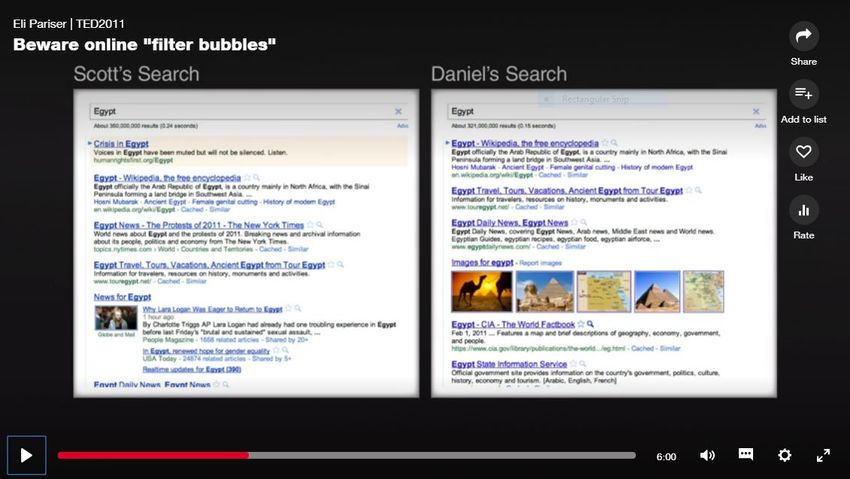850x479 pixels.
Task: Click "News for Egypt" in Scott's search
Action: pyautogui.click(x=122, y=297)
